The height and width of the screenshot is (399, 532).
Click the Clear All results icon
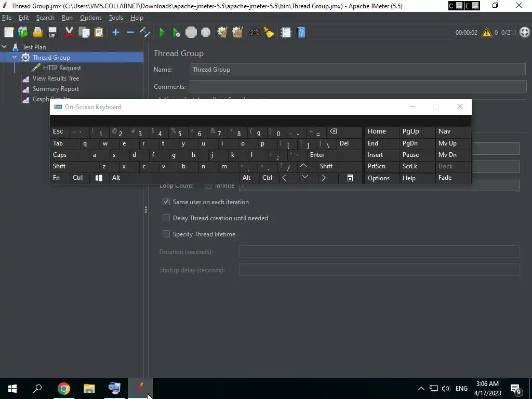237,33
